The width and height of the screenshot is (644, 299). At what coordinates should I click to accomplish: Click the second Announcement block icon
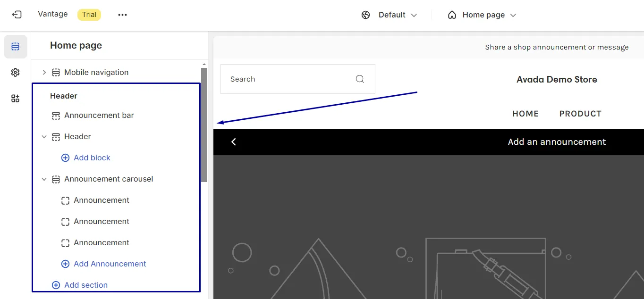point(65,222)
